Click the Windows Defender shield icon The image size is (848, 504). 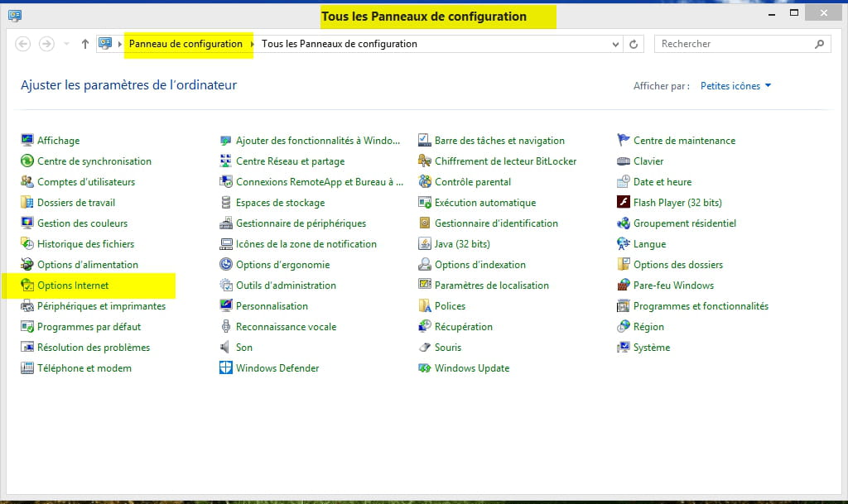(225, 368)
